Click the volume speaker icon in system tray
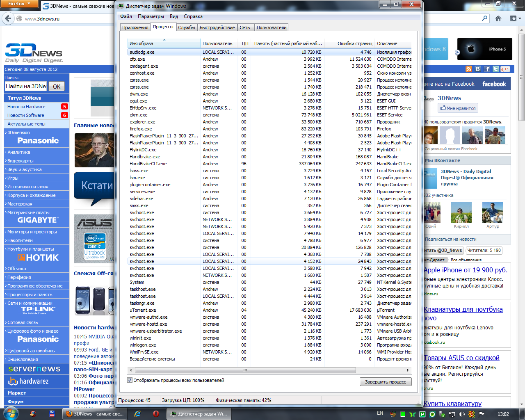The height and width of the screenshot is (420, 525). [x=462, y=414]
